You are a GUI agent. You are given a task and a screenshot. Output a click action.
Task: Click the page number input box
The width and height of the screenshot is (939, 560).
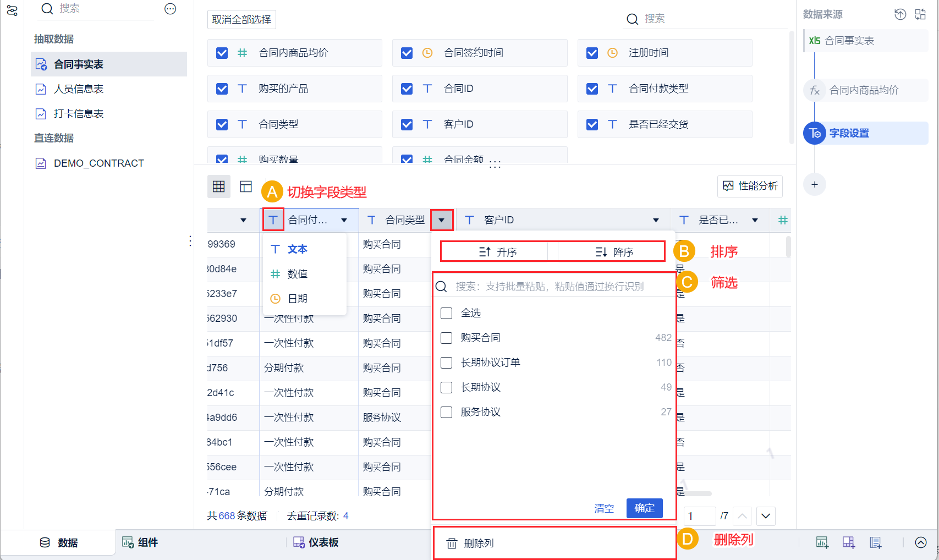point(699,516)
